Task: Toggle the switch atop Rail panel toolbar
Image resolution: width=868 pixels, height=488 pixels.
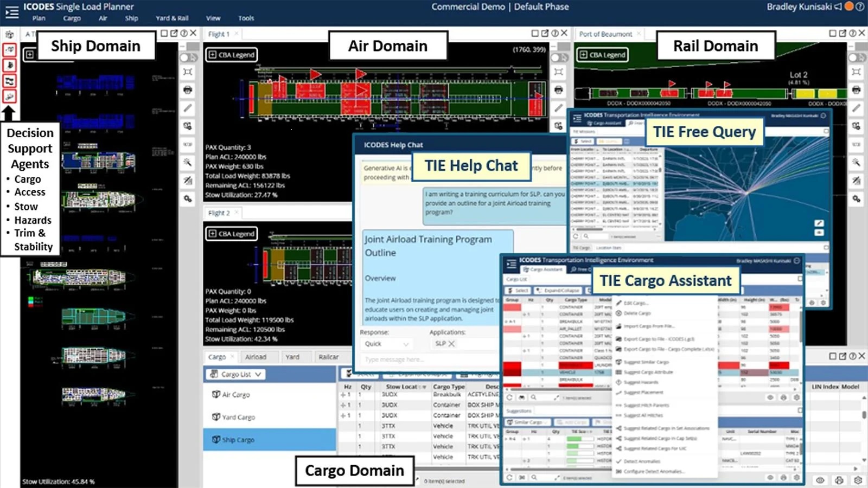Action: (x=856, y=57)
